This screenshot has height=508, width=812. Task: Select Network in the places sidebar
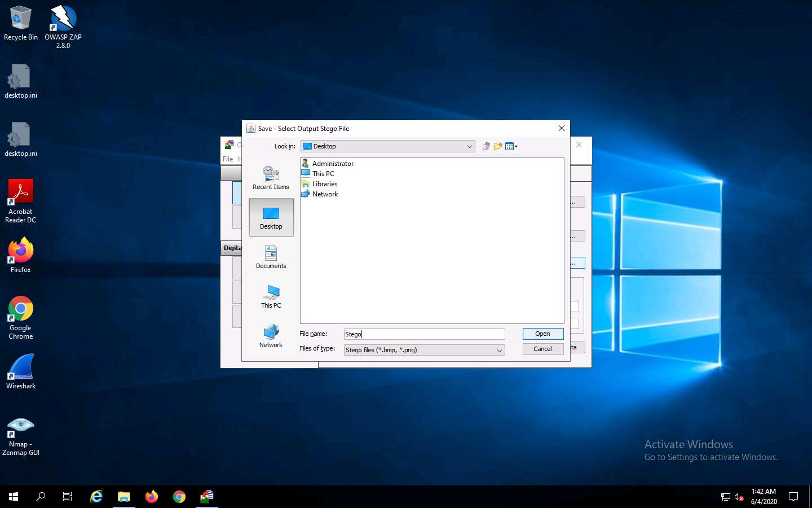coord(271,336)
